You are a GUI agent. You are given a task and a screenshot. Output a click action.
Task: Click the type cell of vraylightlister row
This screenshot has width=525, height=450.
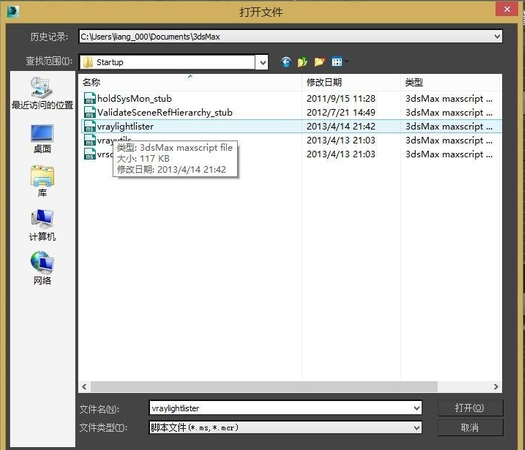(x=449, y=126)
